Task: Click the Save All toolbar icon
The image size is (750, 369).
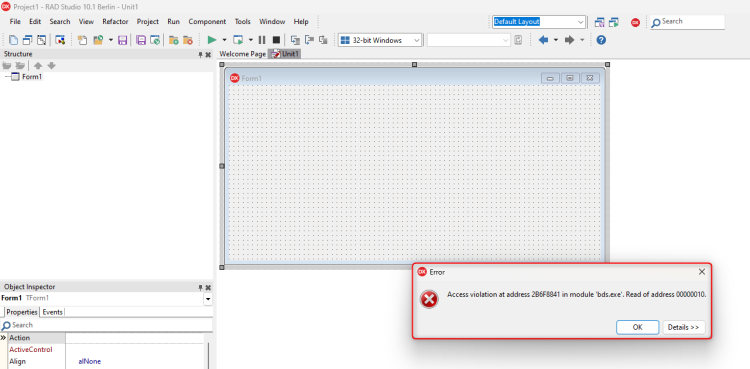Action: 141,40
